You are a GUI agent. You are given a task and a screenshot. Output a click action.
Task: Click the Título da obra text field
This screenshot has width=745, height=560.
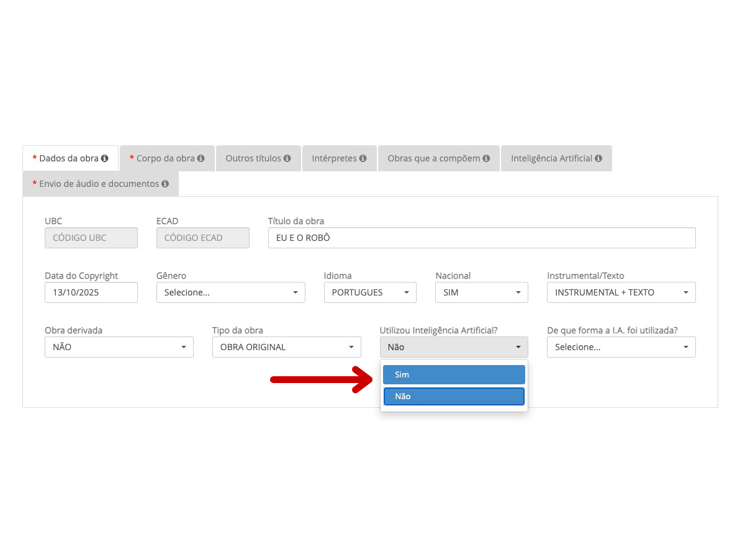[x=481, y=238]
